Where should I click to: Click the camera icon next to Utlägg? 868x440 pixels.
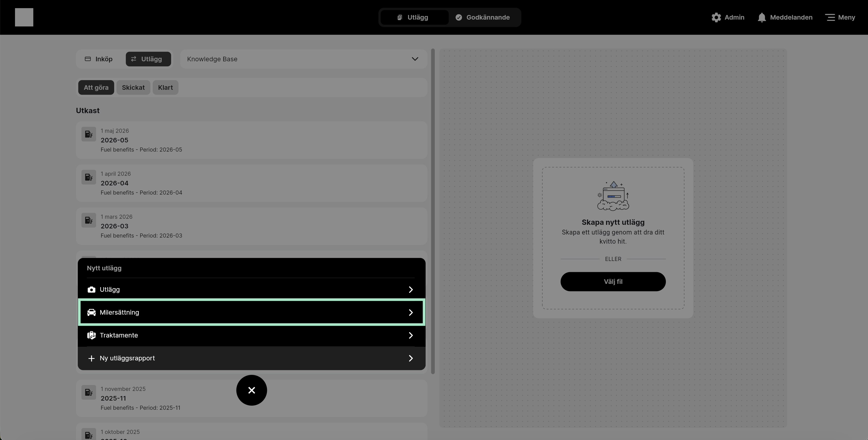click(x=91, y=290)
